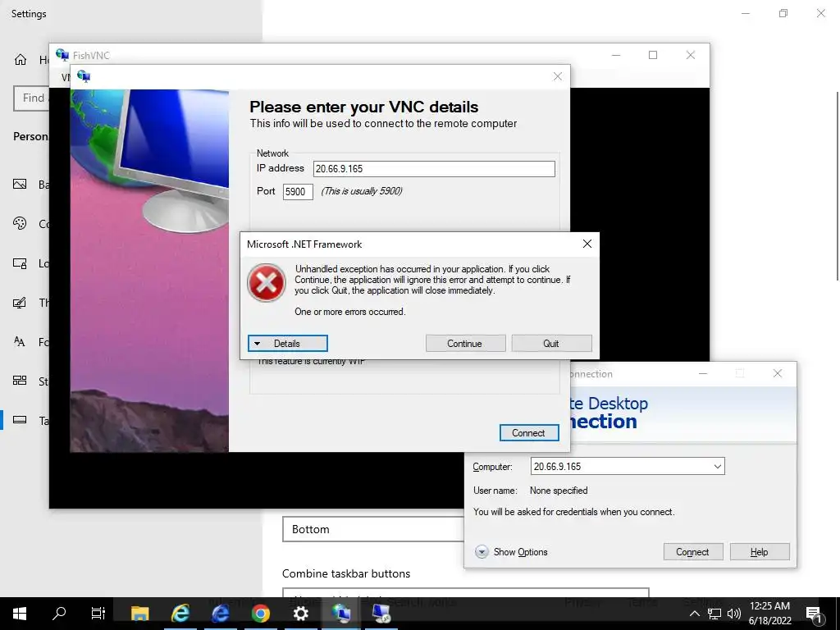Click the Colors palette icon in Settings
This screenshot has height=630, width=840.
(x=20, y=223)
